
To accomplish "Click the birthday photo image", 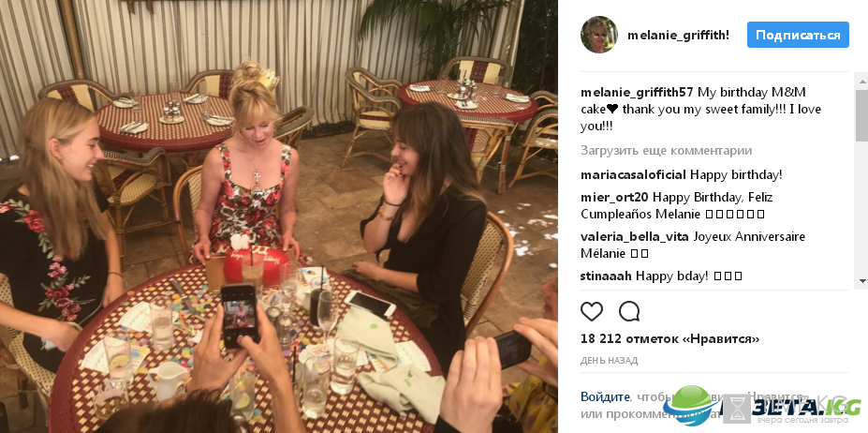I will point(278,216).
